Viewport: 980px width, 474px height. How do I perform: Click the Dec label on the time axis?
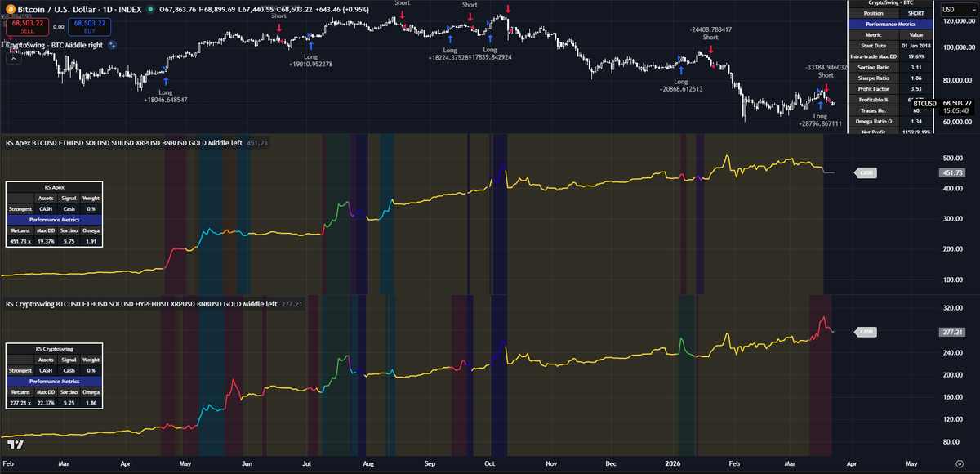(611, 463)
